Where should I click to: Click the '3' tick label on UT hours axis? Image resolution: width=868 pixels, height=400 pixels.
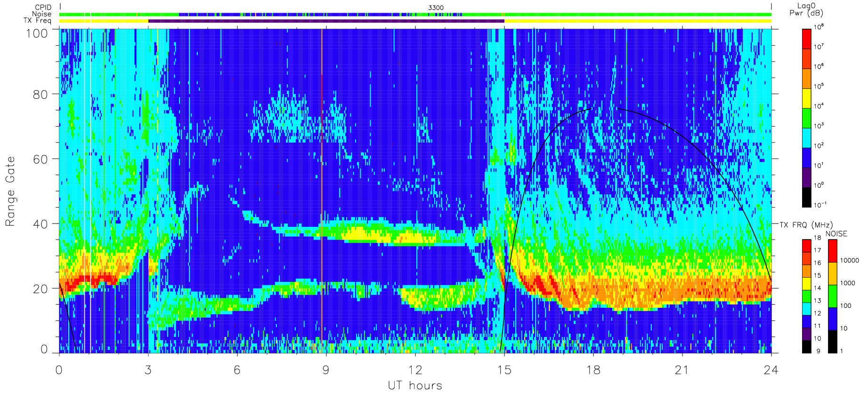(148, 370)
